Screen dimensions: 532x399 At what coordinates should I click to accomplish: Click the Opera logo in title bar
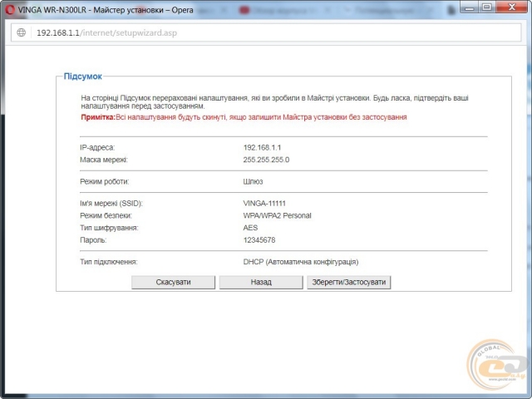(9, 10)
